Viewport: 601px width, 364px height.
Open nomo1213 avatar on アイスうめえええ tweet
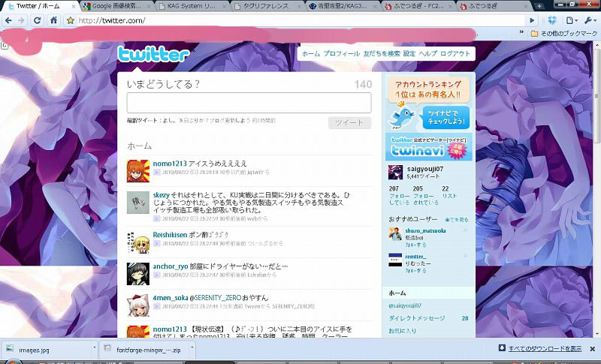tap(138, 170)
